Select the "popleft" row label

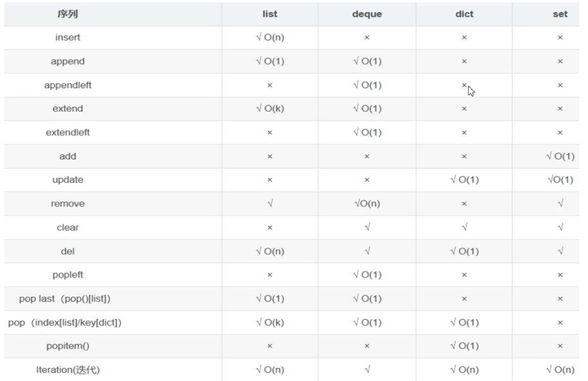tap(68, 275)
